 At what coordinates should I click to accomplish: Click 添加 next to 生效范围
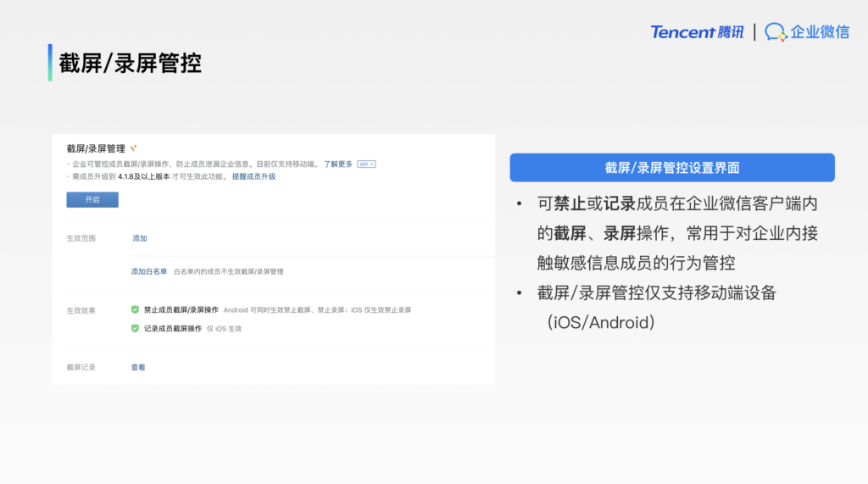pyautogui.click(x=140, y=238)
